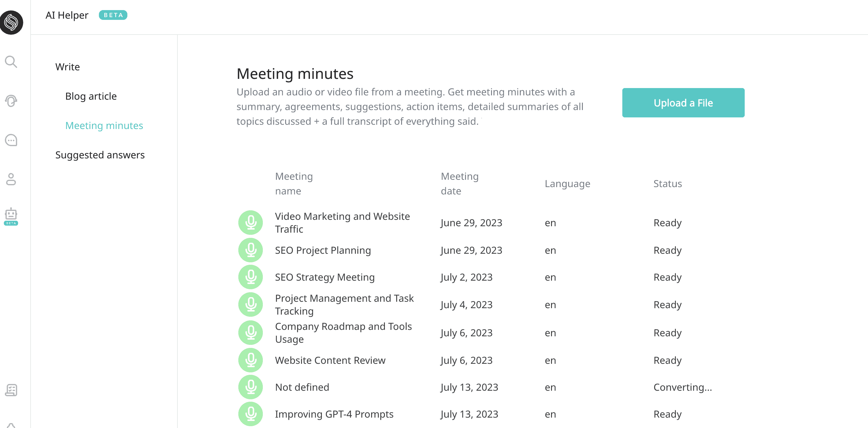Click microphone icon for SEO Project Planning
The width and height of the screenshot is (868, 428).
251,250
